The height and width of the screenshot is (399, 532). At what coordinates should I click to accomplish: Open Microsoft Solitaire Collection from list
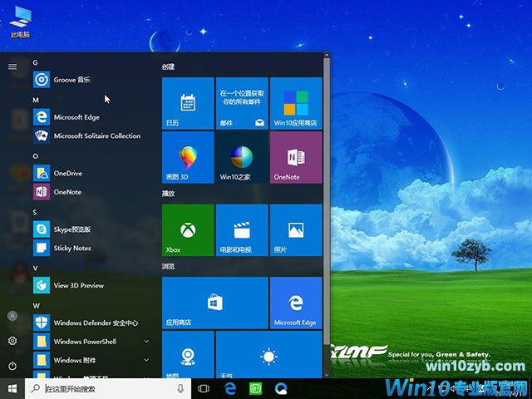click(96, 135)
